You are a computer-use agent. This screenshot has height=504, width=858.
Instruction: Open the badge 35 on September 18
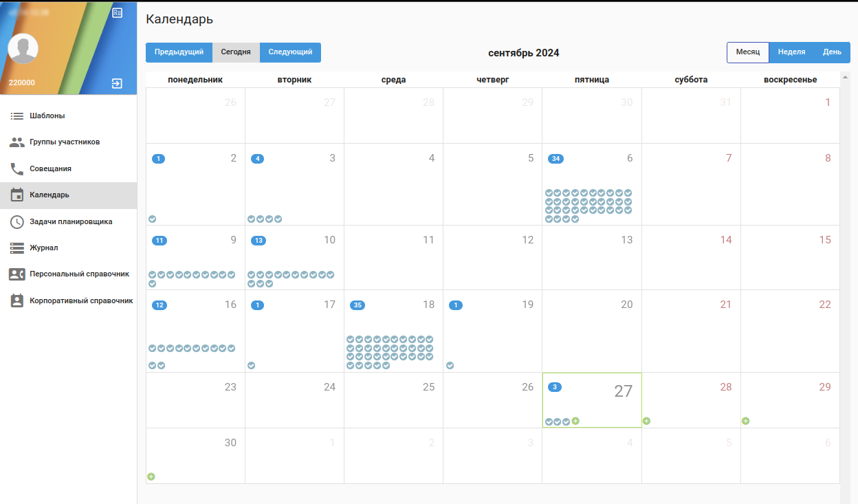(x=357, y=305)
